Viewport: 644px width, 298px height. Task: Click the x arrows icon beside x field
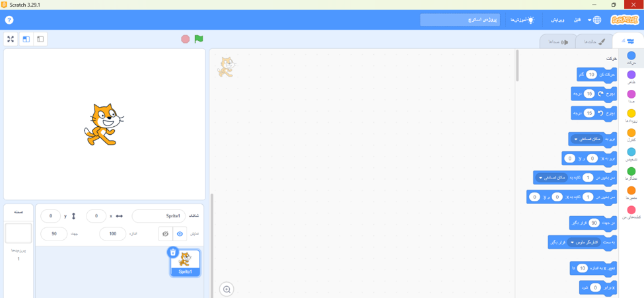coord(120,216)
